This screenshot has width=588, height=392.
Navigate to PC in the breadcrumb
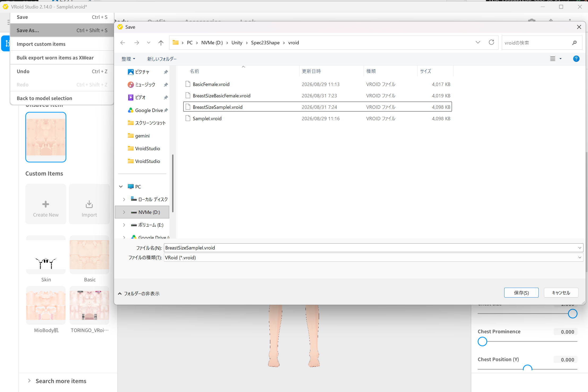(190, 43)
